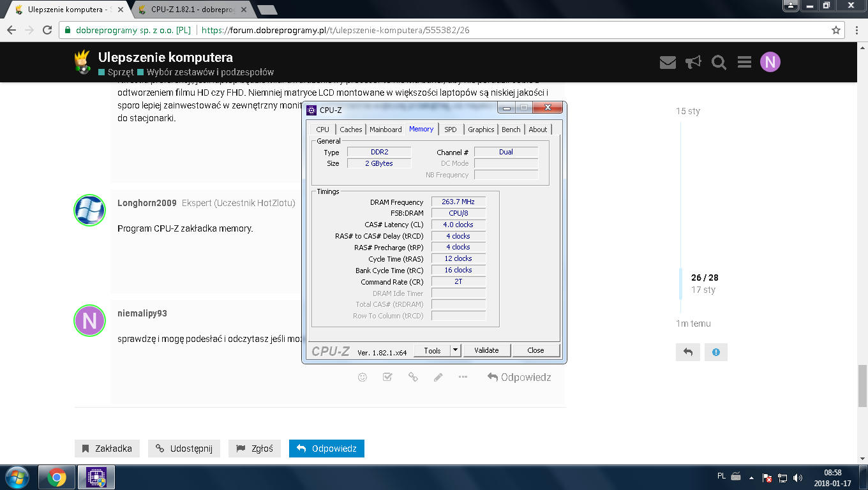Open Chrome from the taskbar

coord(56,477)
